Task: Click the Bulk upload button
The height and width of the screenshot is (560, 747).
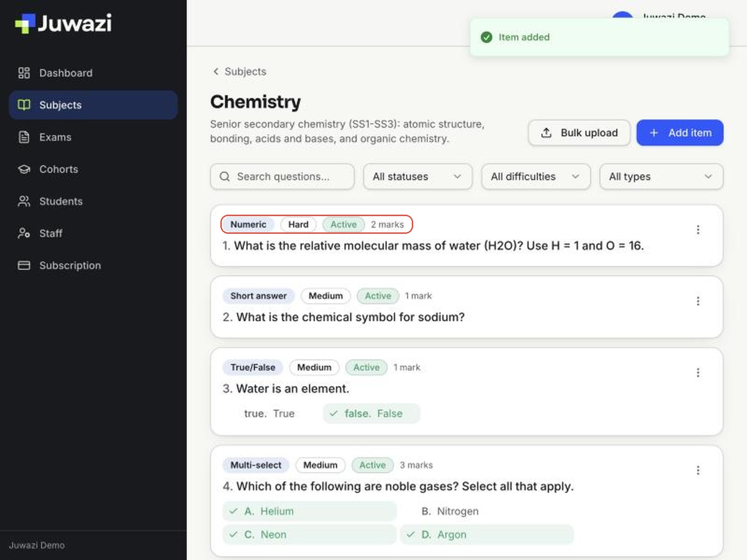Action: point(579,133)
